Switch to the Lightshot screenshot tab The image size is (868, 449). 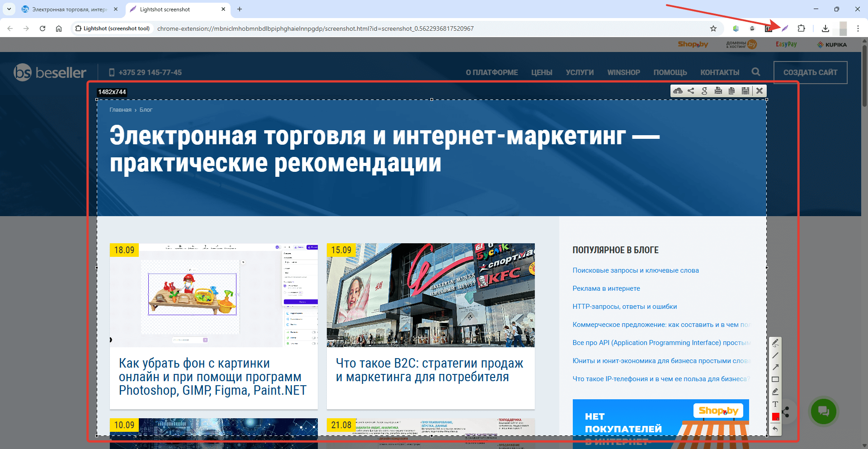tap(178, 9)
